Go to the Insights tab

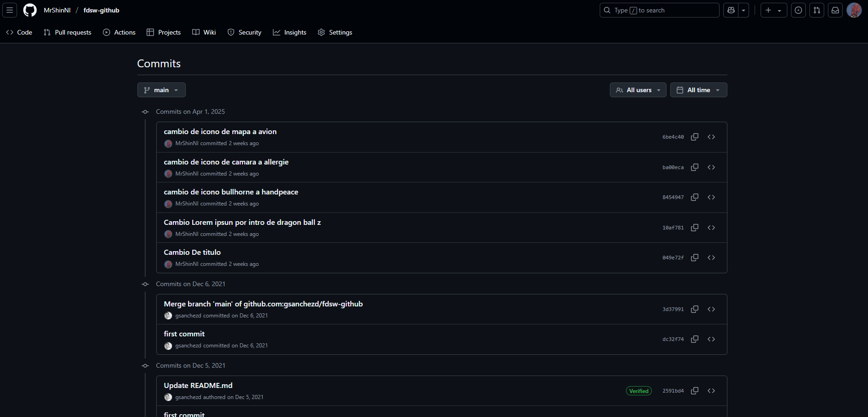click(x=289, y=32)
